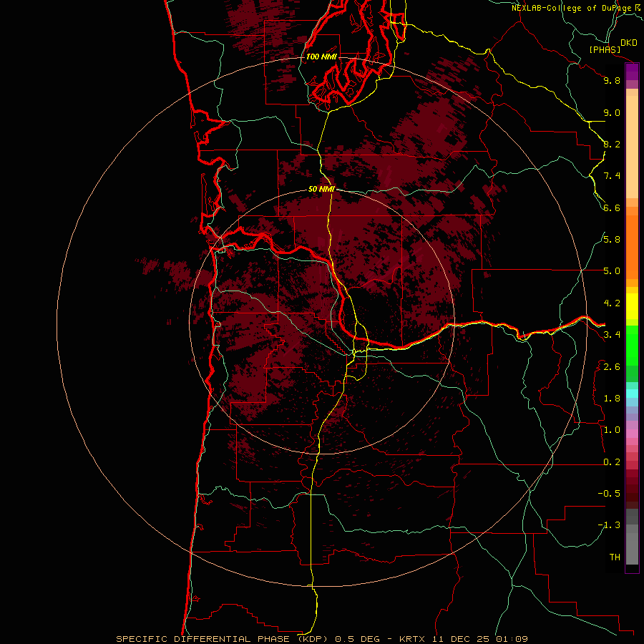
Task: Click the 2.6 value on color scale
Action: point(612,367)
